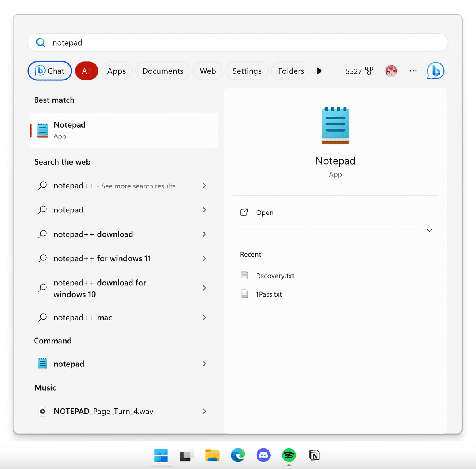Click the NOTEPAD_Page_Turn_4.wav audio file icon
Screen dimensions: 476x469
coord(42,411)
